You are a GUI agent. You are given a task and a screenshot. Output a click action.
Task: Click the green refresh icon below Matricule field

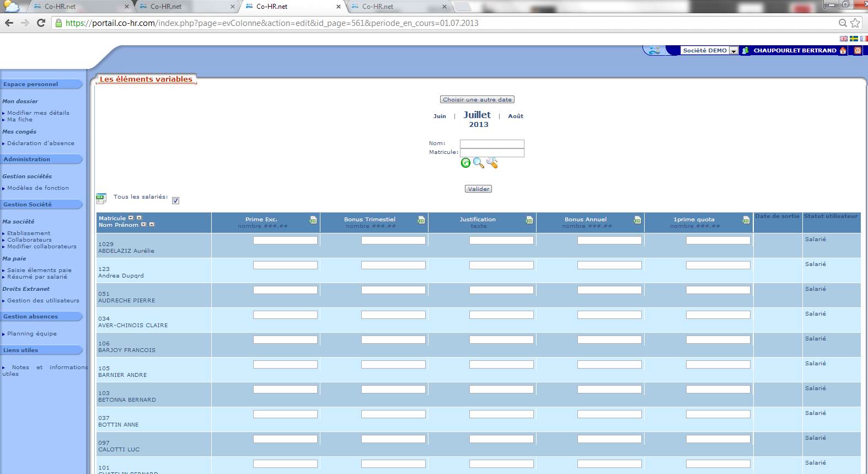coord(465,163)
